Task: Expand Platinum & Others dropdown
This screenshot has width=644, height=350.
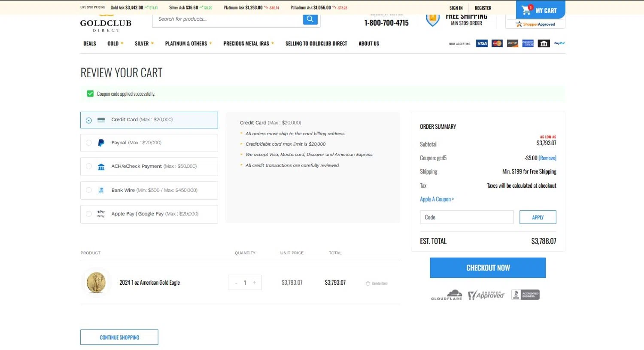Action: point(188,43)
